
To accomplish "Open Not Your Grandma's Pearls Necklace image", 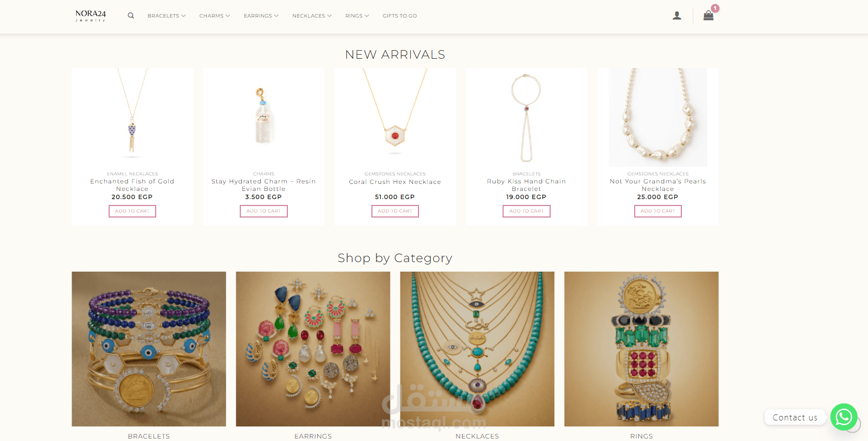I will tap(658, 117).
